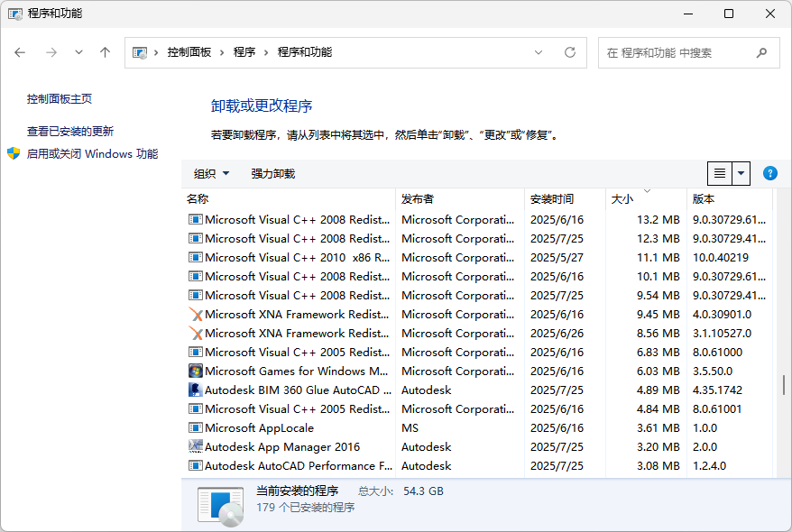Click XNA Framework icon for version 3.1.10527.0
This screenshot has height=532, width=792.
pos(195,333)
